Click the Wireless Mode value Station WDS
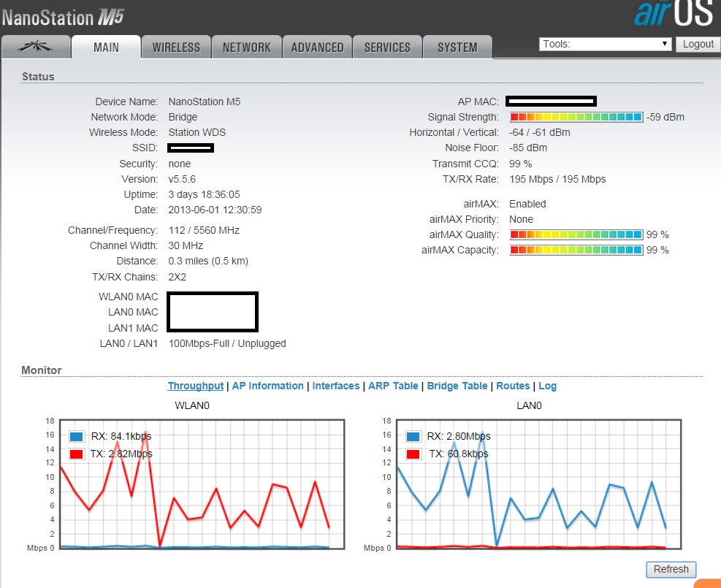This screenshot has width=721, height=588. (x=197, y=132)
